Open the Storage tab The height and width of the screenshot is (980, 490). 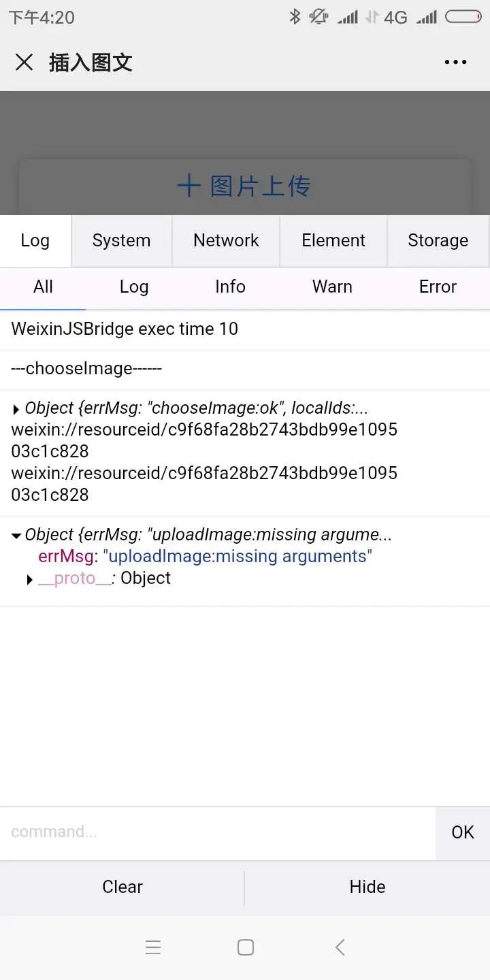pyautogui.click(x=438, y=241)
